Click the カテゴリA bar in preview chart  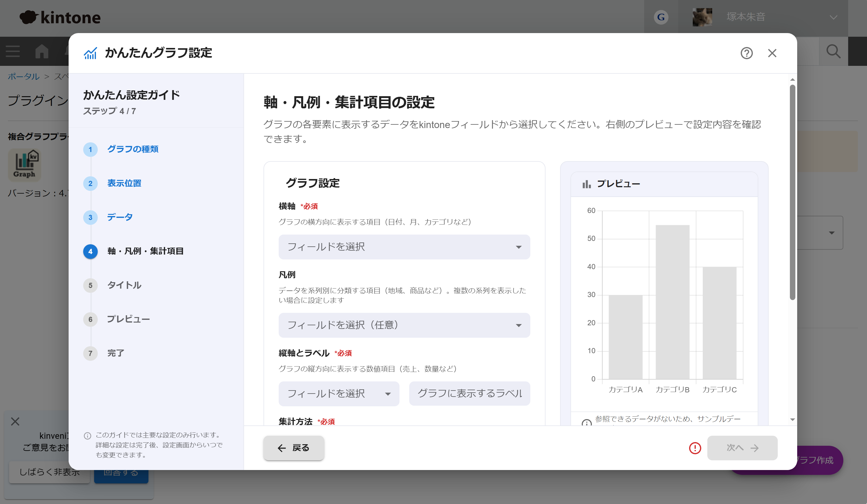click(625, 337)
